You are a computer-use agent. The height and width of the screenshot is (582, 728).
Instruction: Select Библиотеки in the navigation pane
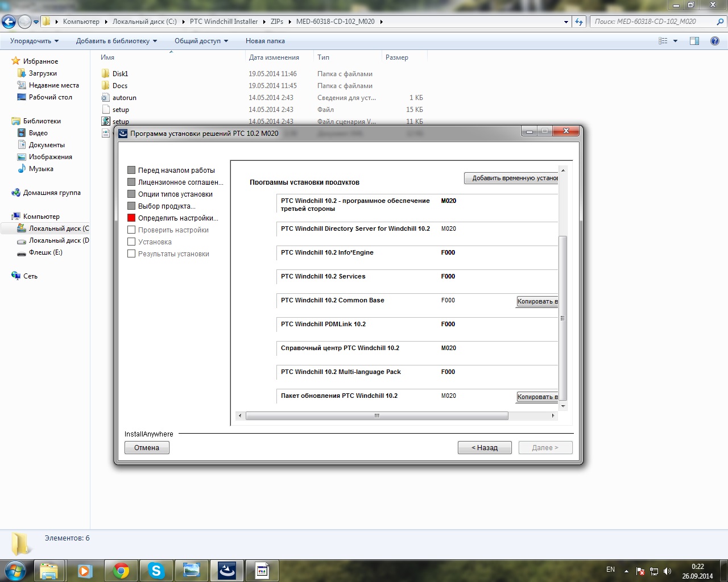tap(42, 121)
